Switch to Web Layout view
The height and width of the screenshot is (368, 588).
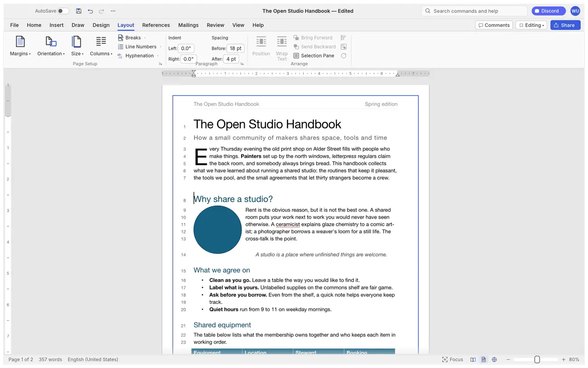click(494, 359)
